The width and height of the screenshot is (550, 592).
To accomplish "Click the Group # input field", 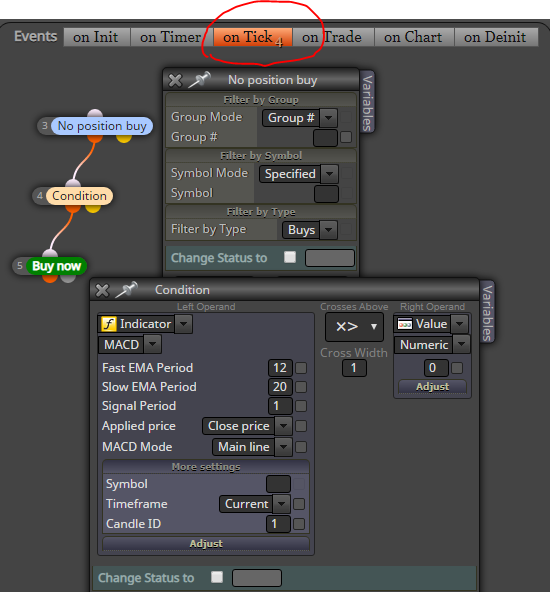I will pyautogui.click(x=325, y=137).
